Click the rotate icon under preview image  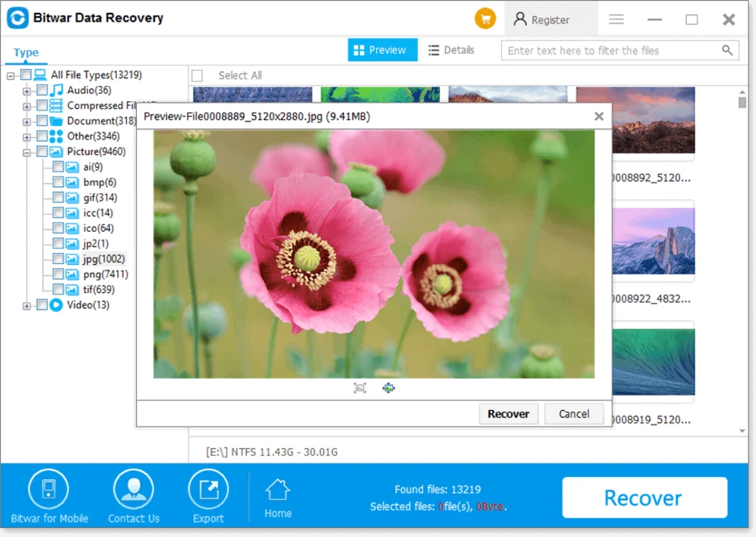click(388, 388)
